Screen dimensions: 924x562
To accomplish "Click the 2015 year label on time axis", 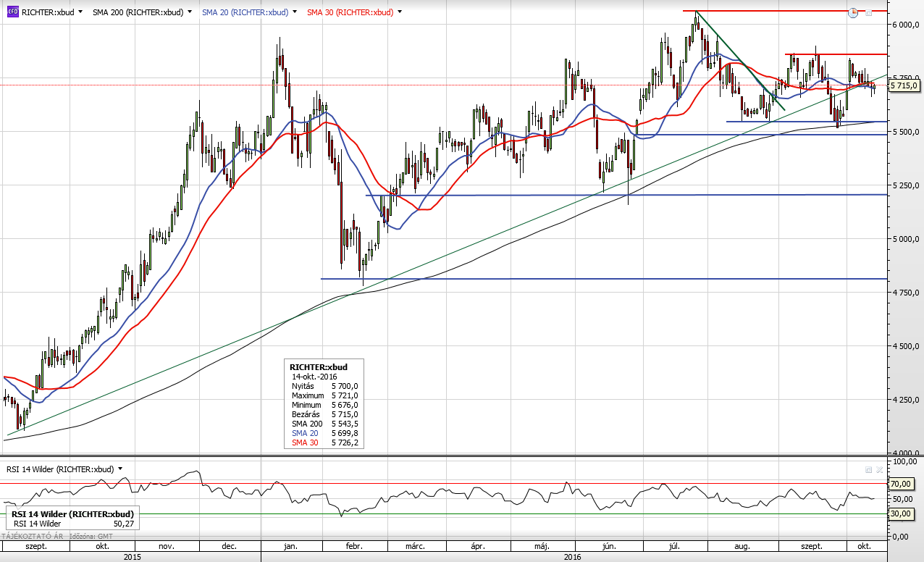I will click(132, 556).
